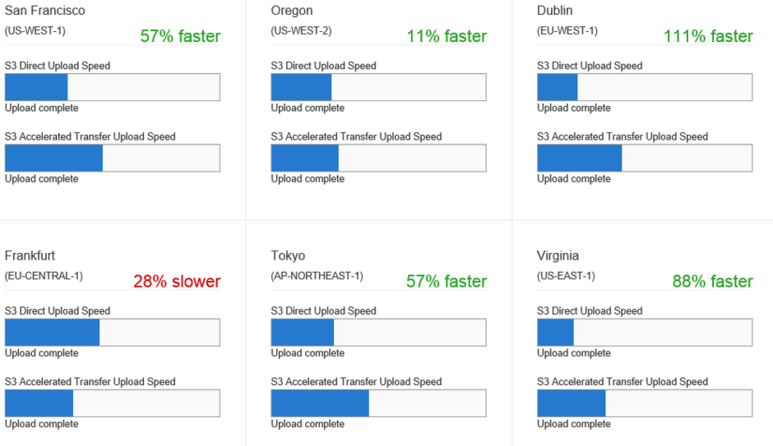773x446 pixels.
Task: Click the Tokyo region heading
Action: click(x=288, y=256)
